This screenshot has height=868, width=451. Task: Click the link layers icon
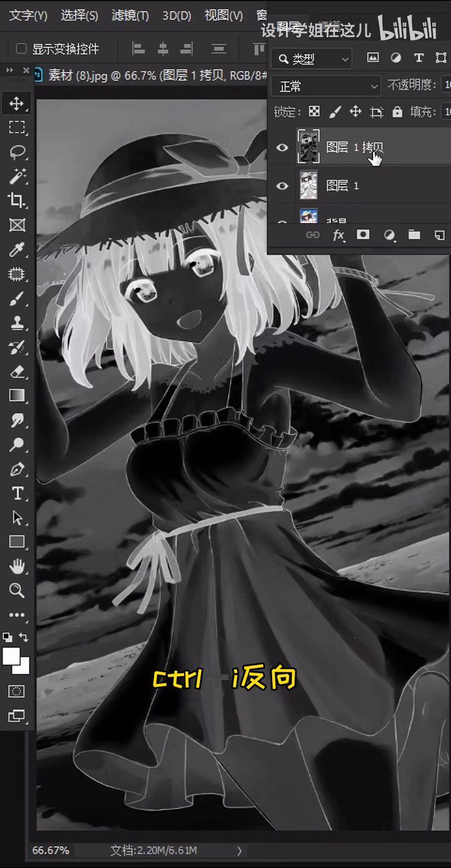click(x=312, y=235)
